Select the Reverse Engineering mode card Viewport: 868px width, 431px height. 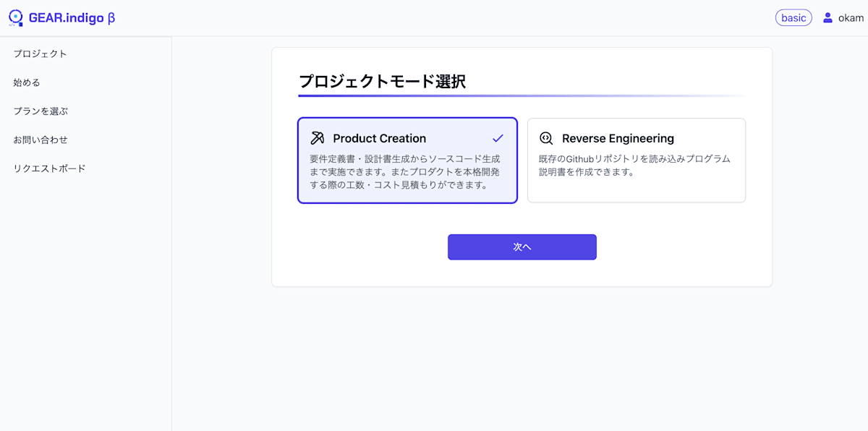pos(637,160)
